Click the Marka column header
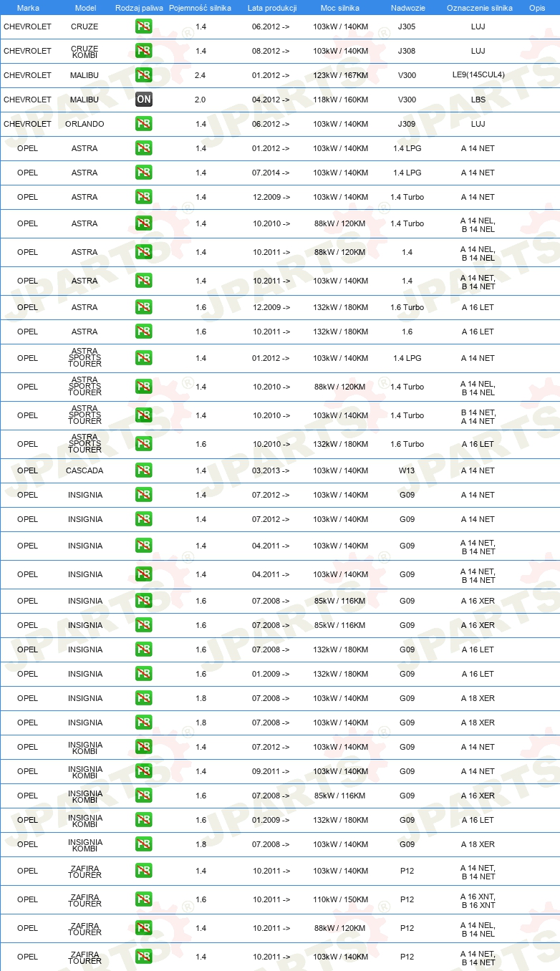Image resolution: width=560 pixels, height=971 pixels. [28, 8]
